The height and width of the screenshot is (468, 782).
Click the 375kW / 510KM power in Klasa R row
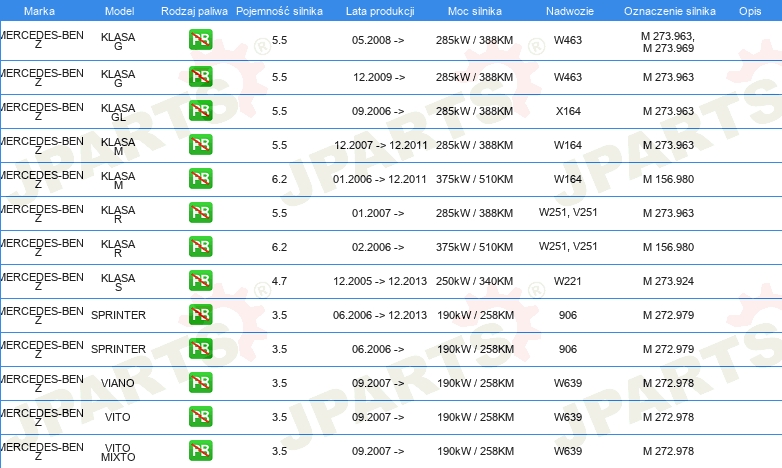point(474,247)
